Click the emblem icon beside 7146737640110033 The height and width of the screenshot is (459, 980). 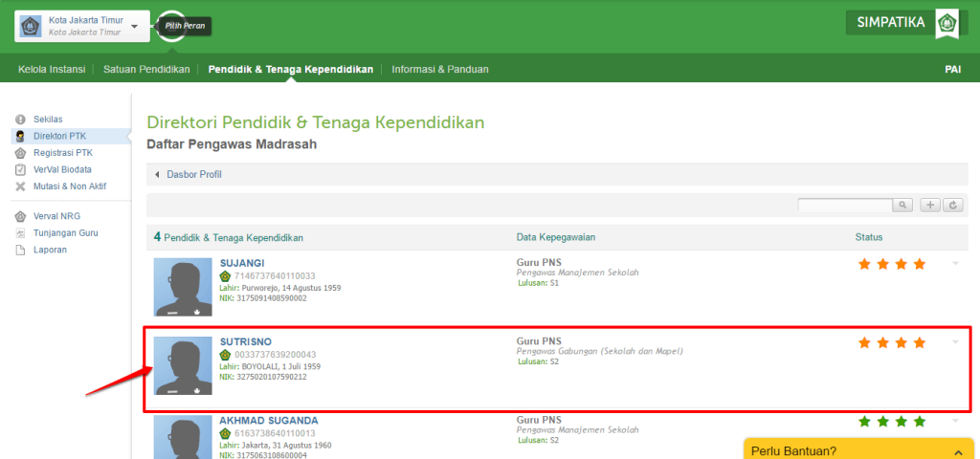pyautogui.click(x=225, y=276)
